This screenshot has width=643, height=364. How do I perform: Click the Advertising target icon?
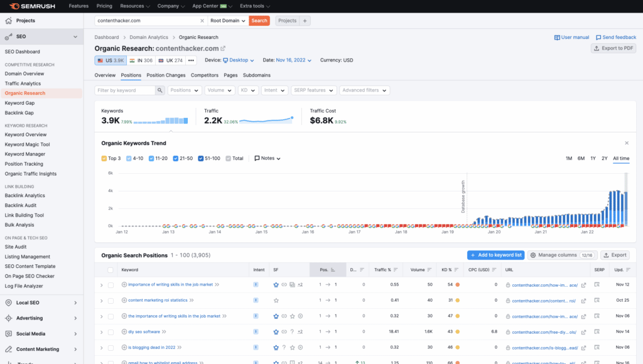(x=9, y=318)
